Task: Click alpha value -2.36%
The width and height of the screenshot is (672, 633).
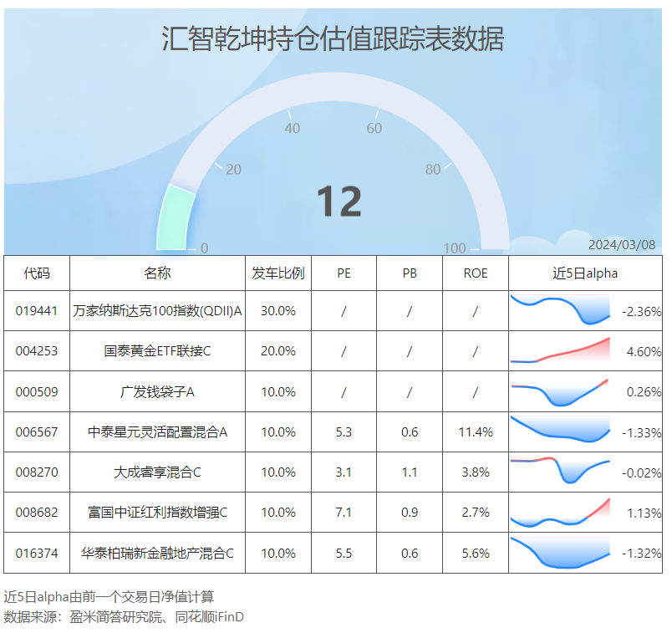Action: (642, 312)
